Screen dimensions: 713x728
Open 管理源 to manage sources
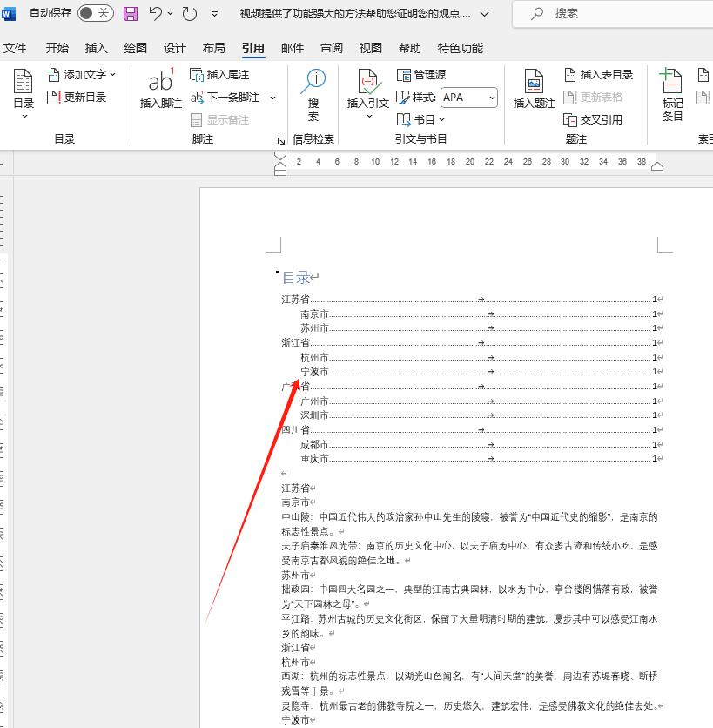422,74
